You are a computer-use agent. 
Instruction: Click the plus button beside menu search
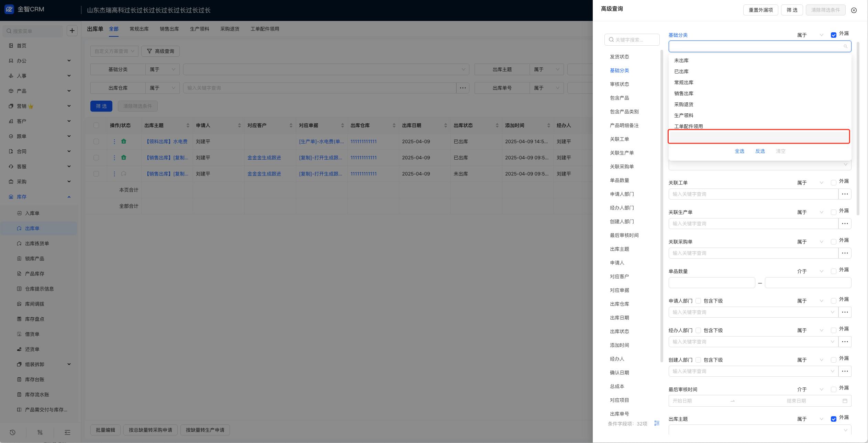click(72, 31)
